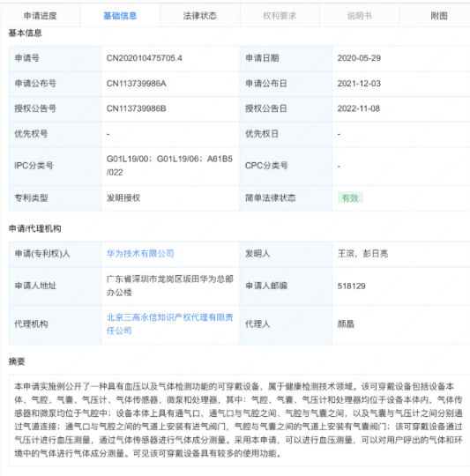Click the 代理机构 label cell
The width and height of the screenshot is (470, 476).
[x=55, y=324]
